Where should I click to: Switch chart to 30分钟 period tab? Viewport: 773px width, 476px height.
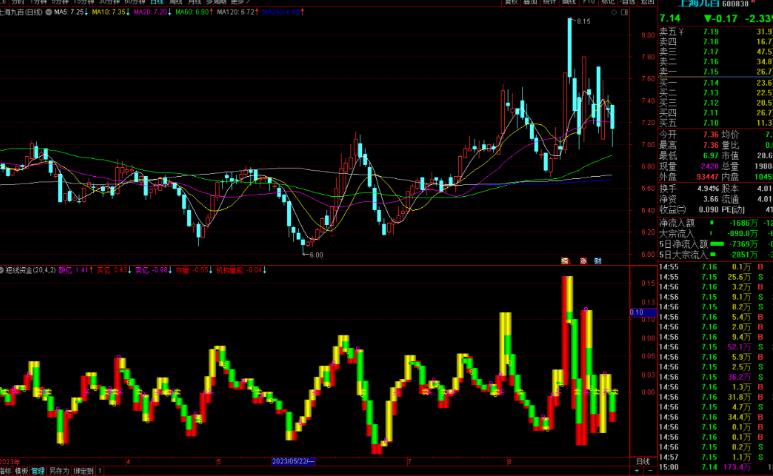(x=109, y=2)
